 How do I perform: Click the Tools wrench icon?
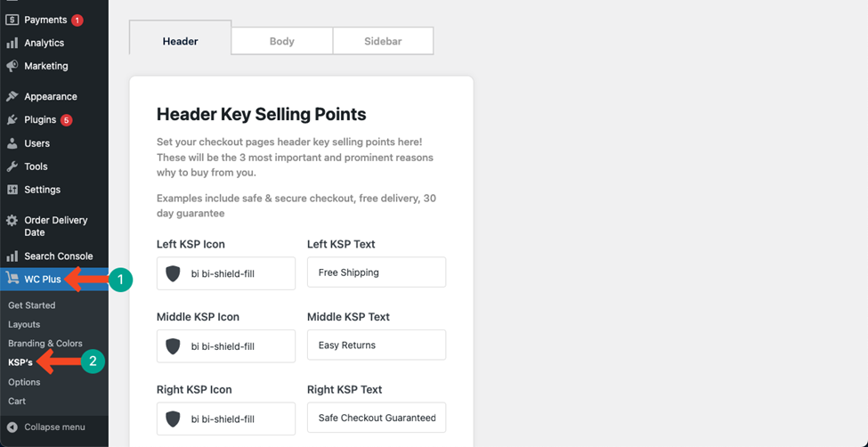[12, 167]
